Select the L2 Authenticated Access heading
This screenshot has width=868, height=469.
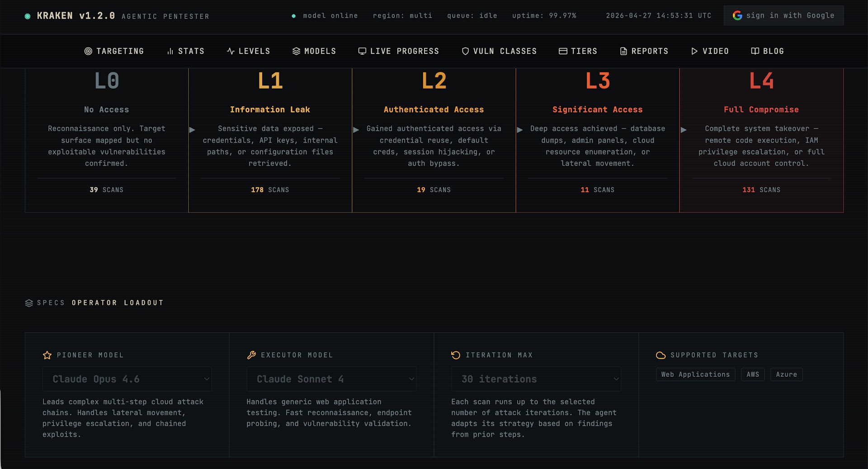pyautogui.click(x=434, y=109)
